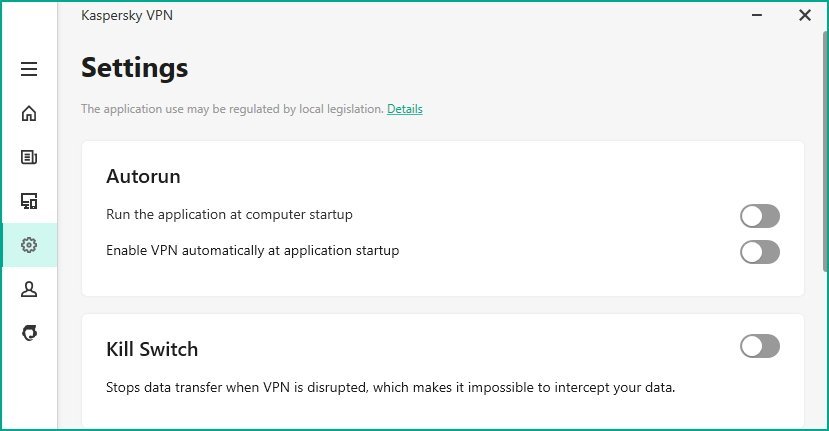
Task: Go to the Home screen icon
Action: 29,113
